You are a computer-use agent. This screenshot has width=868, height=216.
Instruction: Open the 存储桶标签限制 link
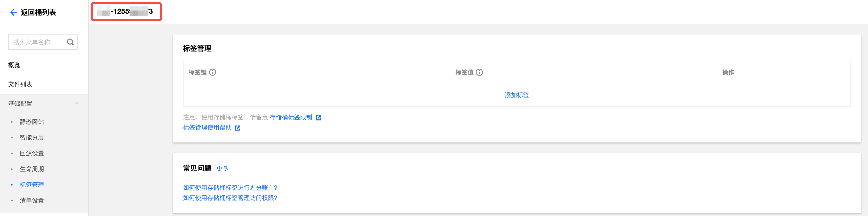291,117
